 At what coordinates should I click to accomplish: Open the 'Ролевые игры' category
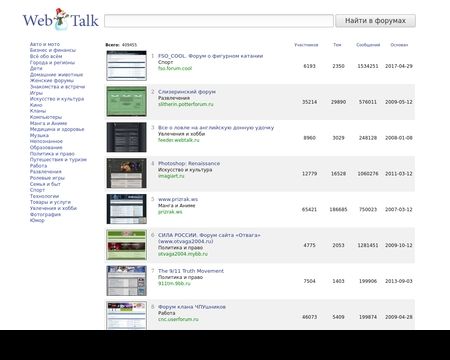coord(47,178)
